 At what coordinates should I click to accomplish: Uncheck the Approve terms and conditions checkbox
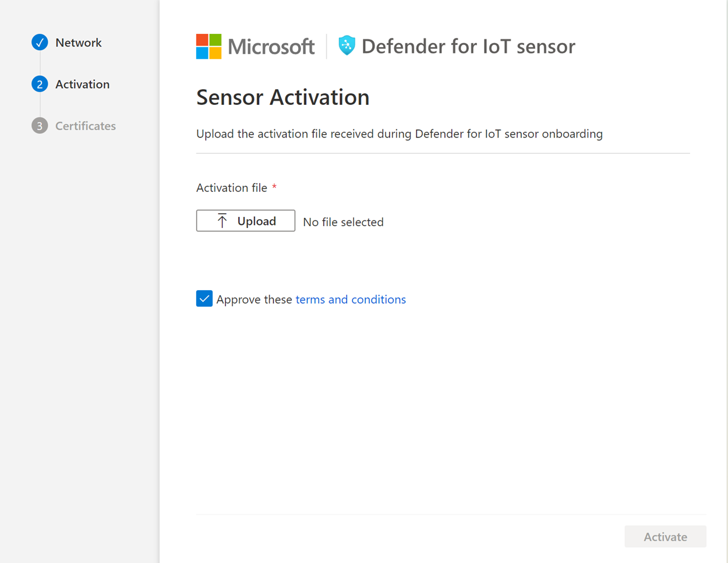[x=204, y=298]
